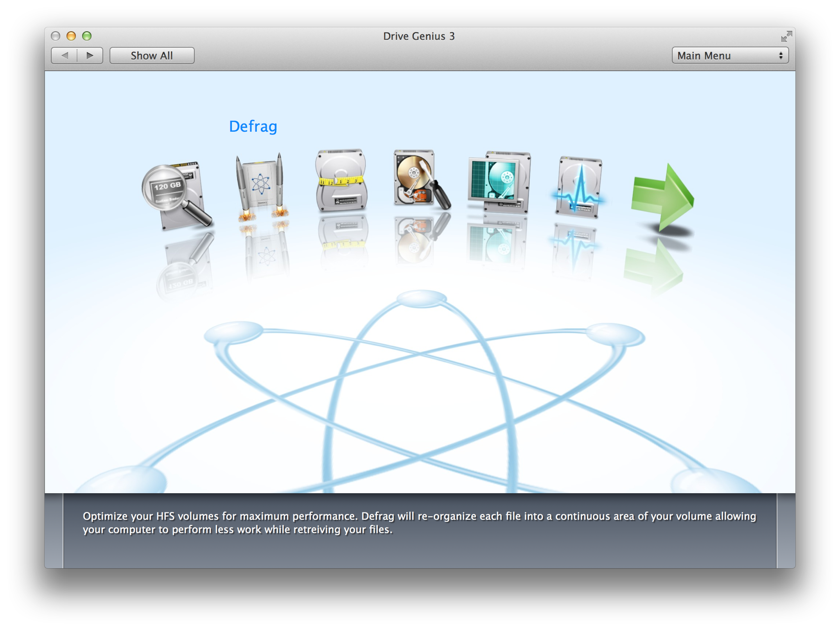
Task: Open the Integrity Check heartbeat drive icon
Action: 578,187
